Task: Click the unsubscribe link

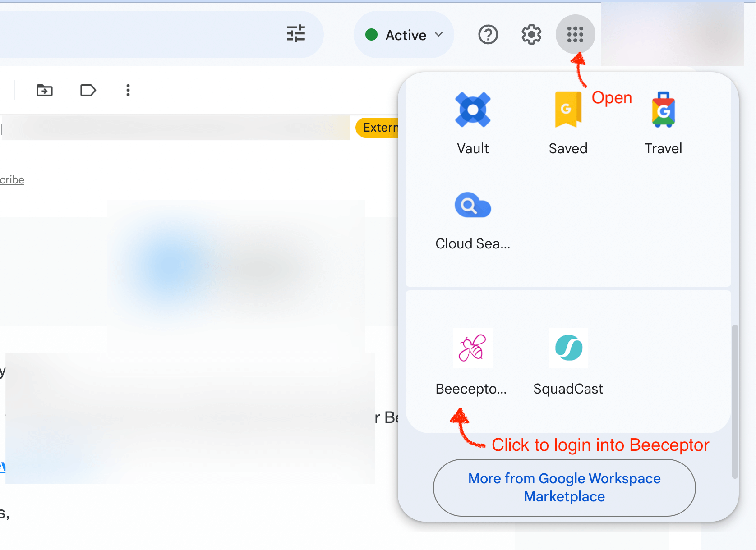Action: [x=12, y=179]
